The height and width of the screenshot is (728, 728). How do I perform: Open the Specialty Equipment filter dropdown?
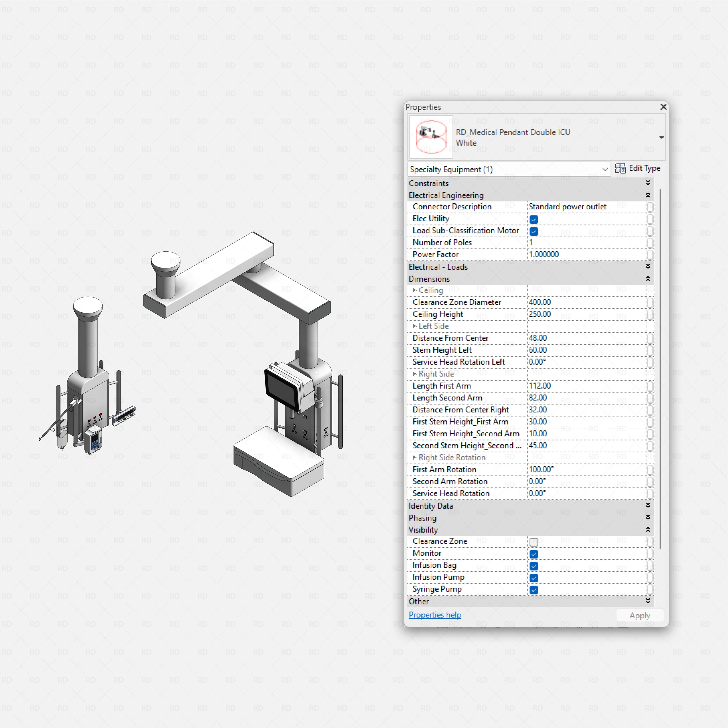[x=605, y=169]
